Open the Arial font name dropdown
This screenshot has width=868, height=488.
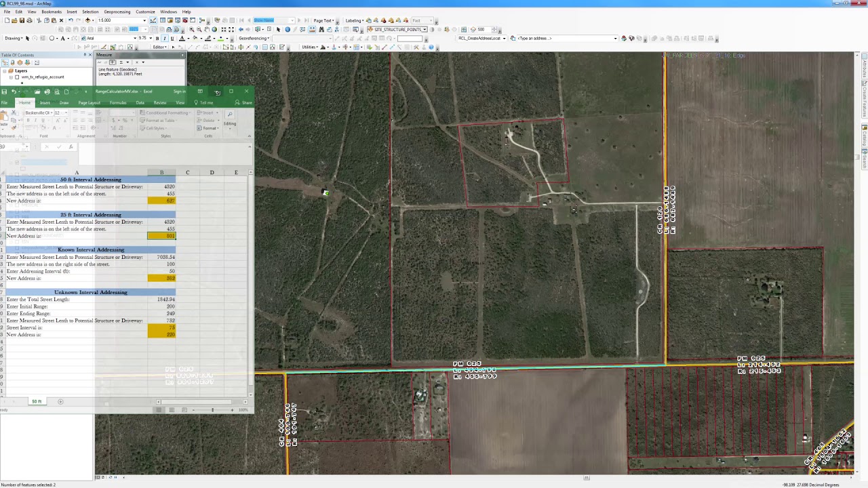(135, 39)
